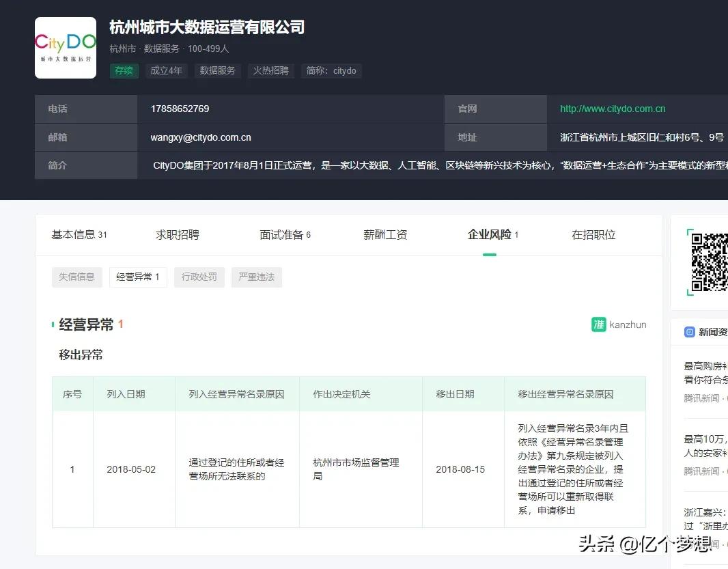Viewport: 728px width, 569px height.
Task: Click the green 存续 status badge
Action: 124,70
